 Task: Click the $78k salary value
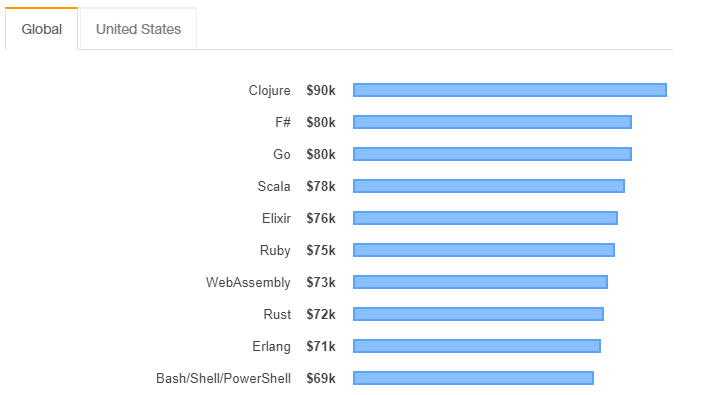click(321, 186)
